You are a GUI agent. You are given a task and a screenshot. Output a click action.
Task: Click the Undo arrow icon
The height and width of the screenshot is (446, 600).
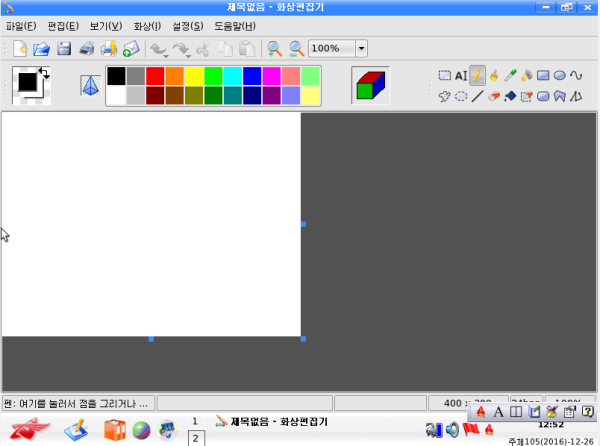pyautogui.click(x=157, y=48)
